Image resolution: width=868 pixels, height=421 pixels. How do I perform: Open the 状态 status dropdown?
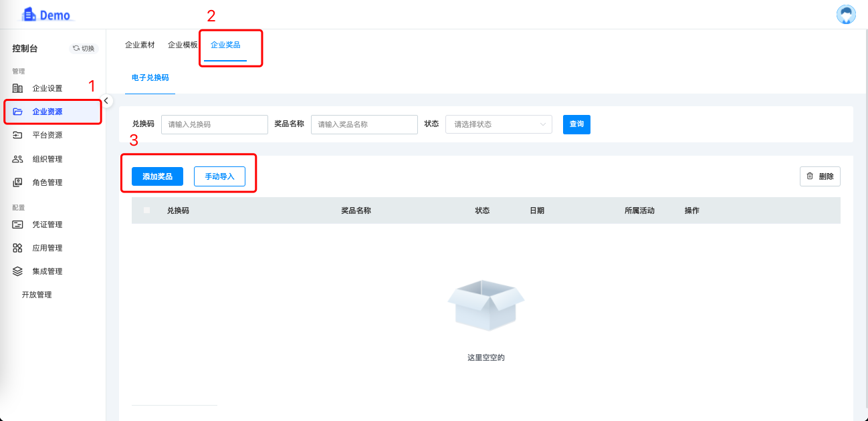[499, 124]
